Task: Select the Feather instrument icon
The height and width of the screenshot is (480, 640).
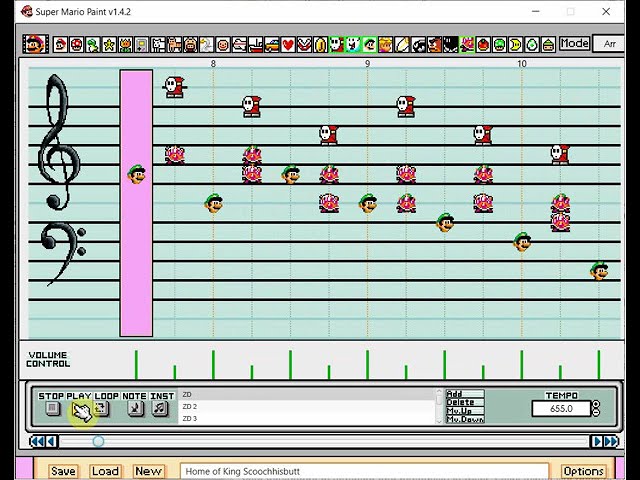Action: [402, 44]
